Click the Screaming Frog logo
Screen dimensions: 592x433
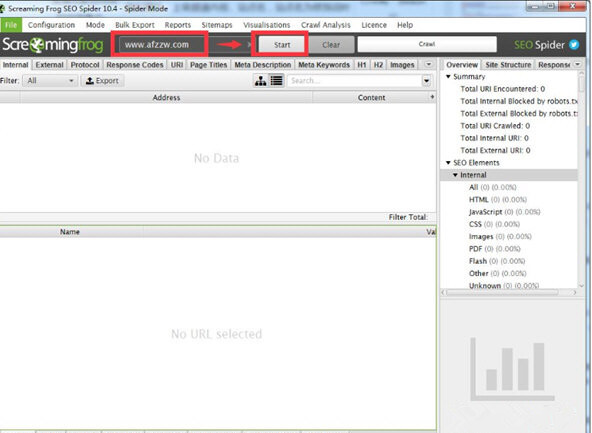[52, 45]
